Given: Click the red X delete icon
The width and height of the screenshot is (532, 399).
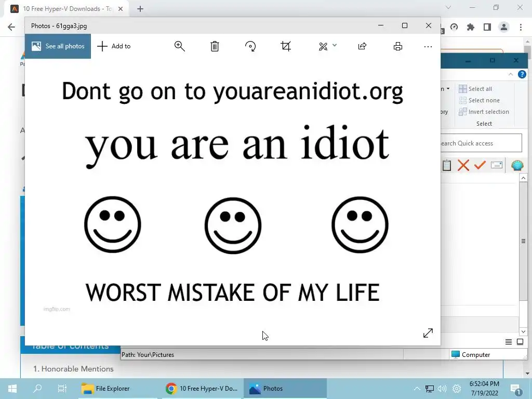Looking at the screenshot, I should point(463,166).
